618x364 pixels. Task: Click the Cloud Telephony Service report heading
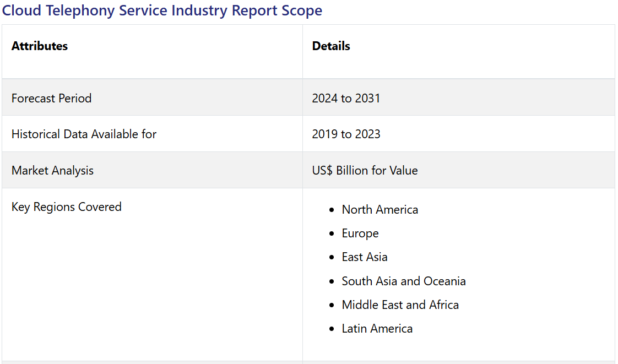pos(162,10)
